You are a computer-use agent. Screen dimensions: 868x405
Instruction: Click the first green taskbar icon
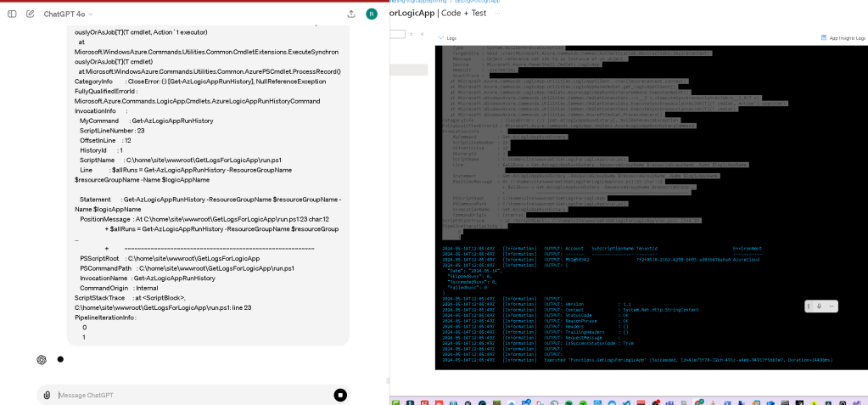[x=395, y=401]
